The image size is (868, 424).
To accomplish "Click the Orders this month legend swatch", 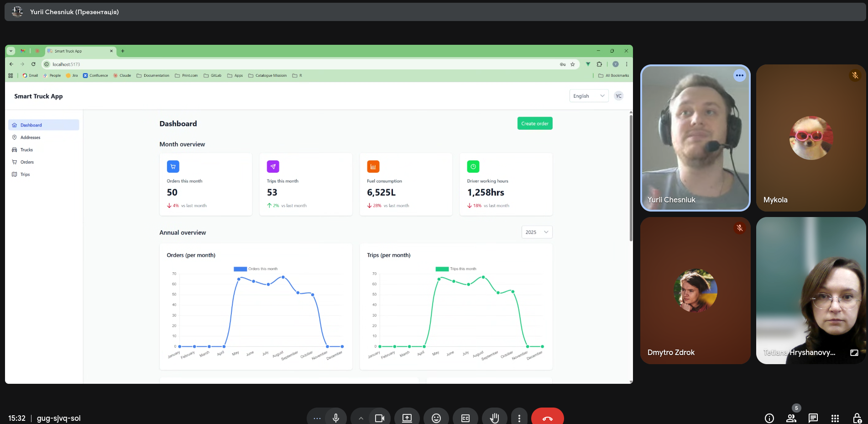I will 240,269.
